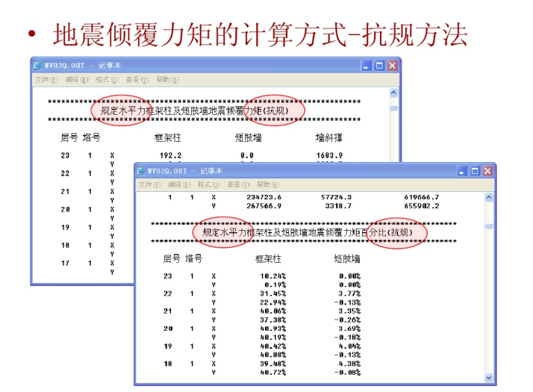Click the percentage -0.08%
Image resolution: width=533 pixels, height=392 pixels.
pos(347,373)
